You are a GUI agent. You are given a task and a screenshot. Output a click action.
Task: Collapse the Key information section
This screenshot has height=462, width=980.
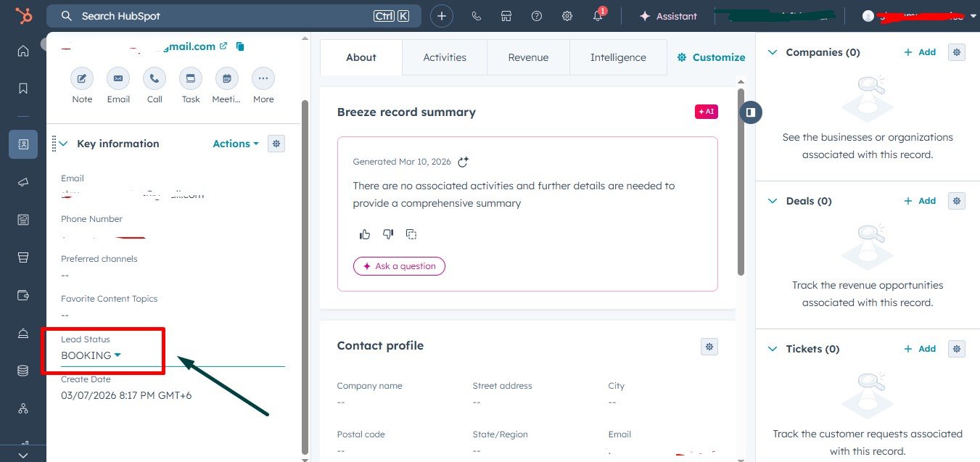tap(63, 144)
